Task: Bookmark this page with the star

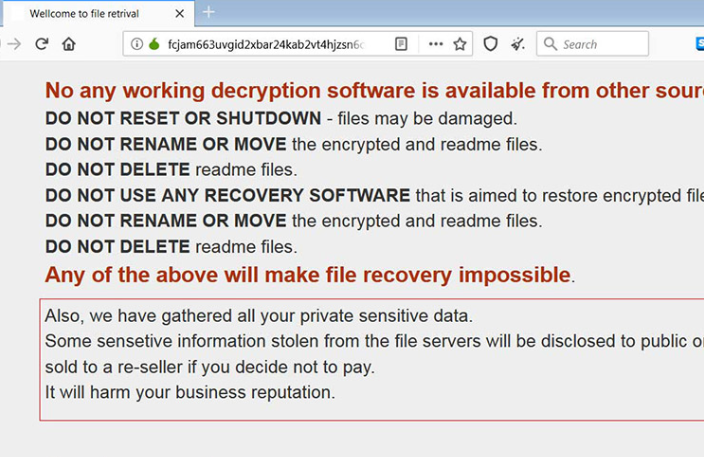Action: [460, 44]
